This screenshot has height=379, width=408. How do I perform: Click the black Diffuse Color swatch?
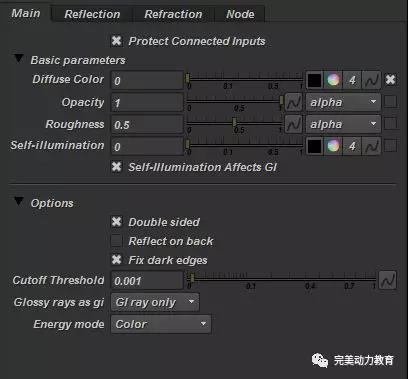click(x=314, y=80)
